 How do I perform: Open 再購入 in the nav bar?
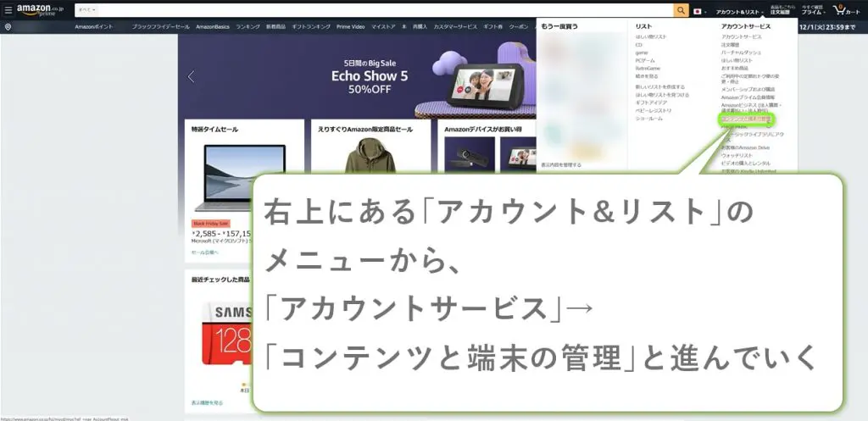pyautogui.click(x=420, y=26)
